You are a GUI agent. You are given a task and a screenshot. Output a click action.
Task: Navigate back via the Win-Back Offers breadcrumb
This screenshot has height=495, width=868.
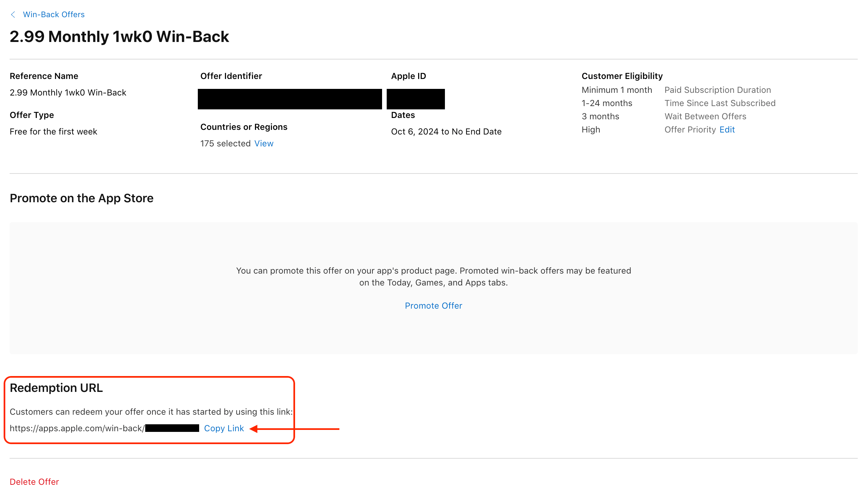pos(53,14)
